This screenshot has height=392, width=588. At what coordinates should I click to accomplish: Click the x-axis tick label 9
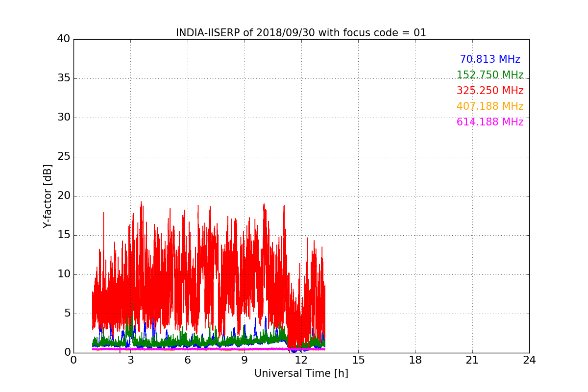[x=245, y=360]
